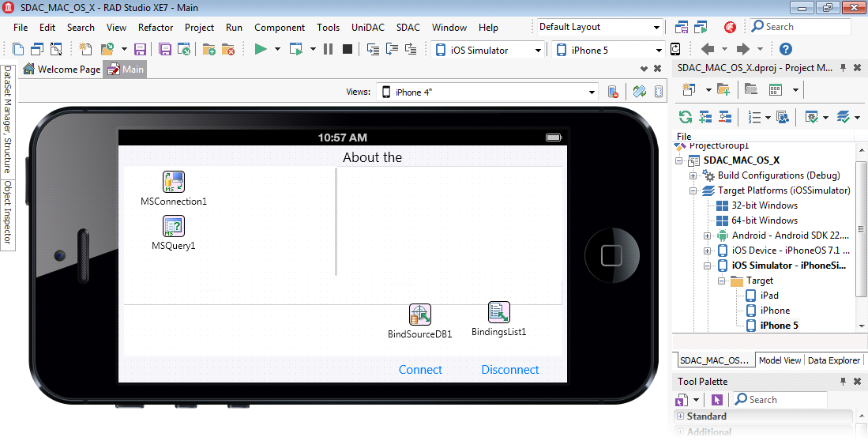This screenshot has height=441, width=868.
Task: Click the Remove View icon beside Views combo
Action: (613, 92)
